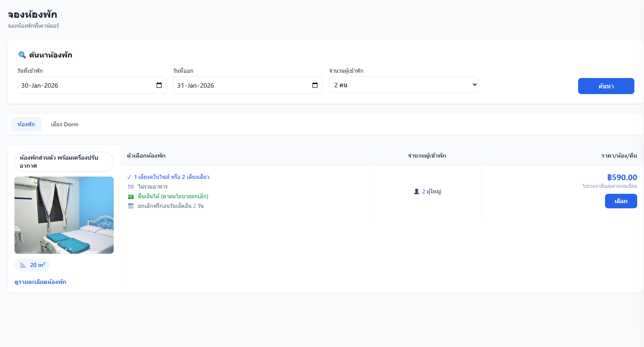644x347 pixels.
Task: Click the จองห้องพักที่เคาน์เตอร์ subtitle
Action: [x=33, y=26]
